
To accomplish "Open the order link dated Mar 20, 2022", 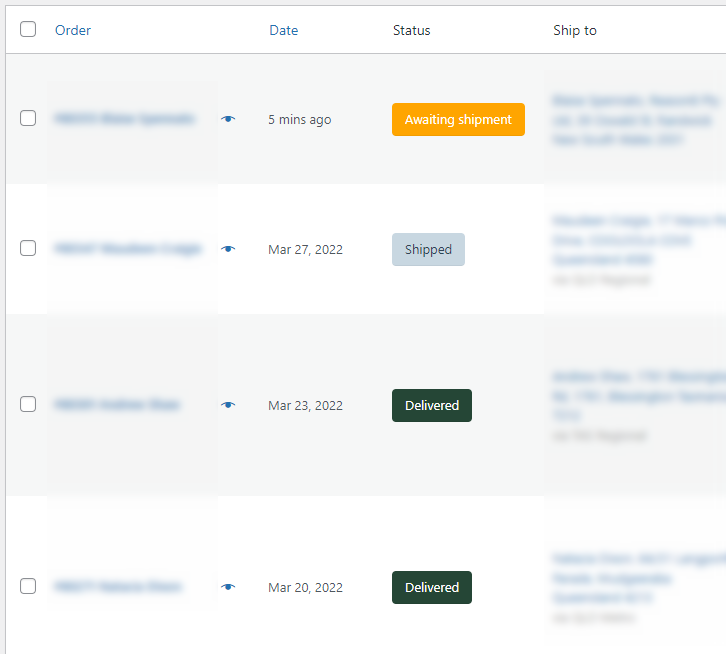I will click(117, 587).
